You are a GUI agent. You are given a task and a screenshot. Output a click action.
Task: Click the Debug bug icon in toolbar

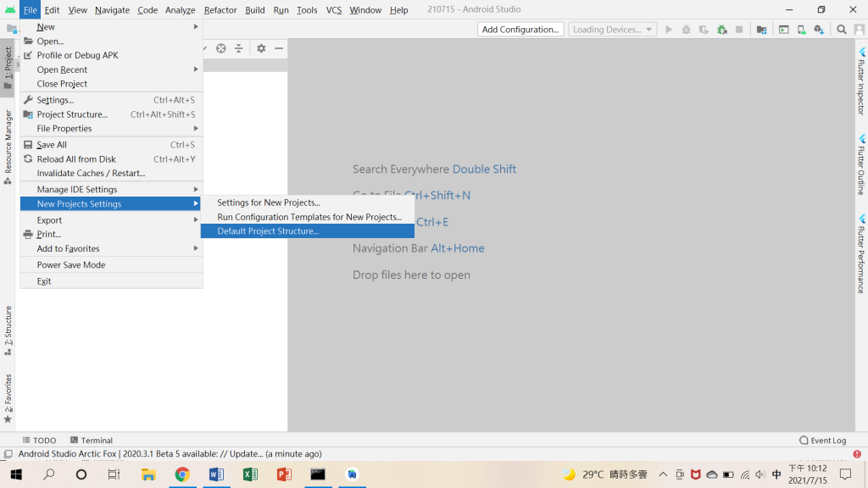(686, 30)
